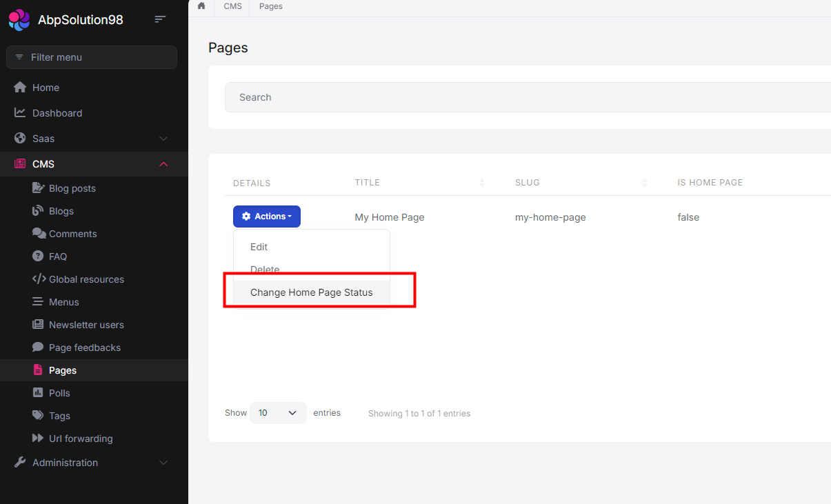
Task: Click the Url forwarding icon
Action: pyautogui.click(x=39, y=439)
